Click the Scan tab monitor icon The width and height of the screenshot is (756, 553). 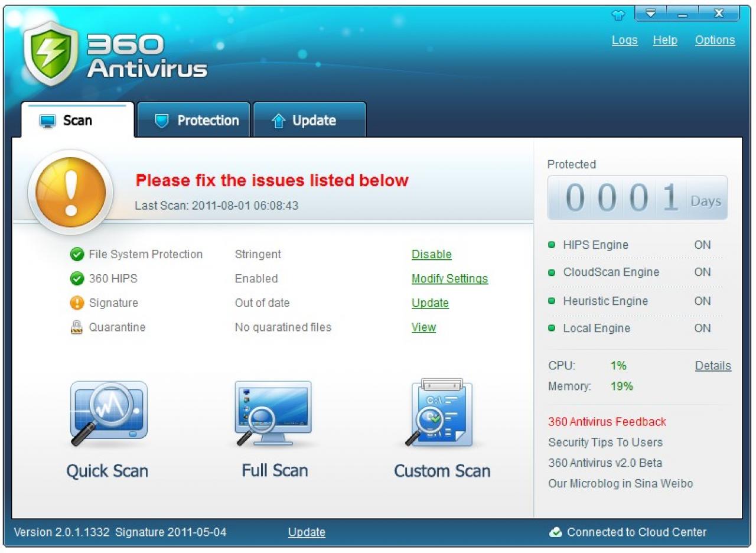(x=47, y=121)
